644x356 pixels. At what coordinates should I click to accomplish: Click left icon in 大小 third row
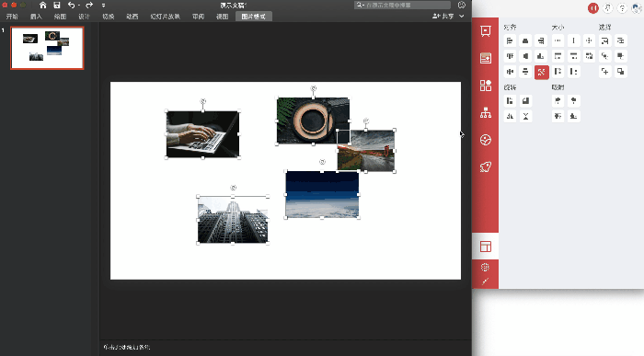[558, 72]
